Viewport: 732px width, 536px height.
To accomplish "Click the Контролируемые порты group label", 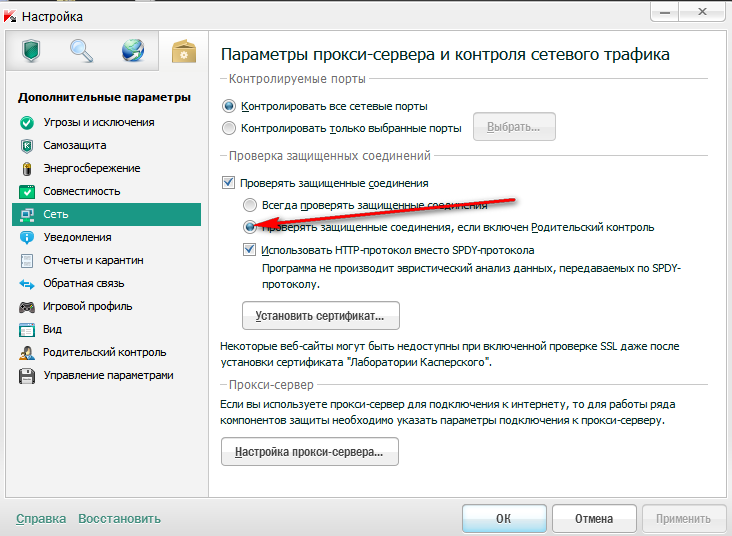I will tap(297, 78).
